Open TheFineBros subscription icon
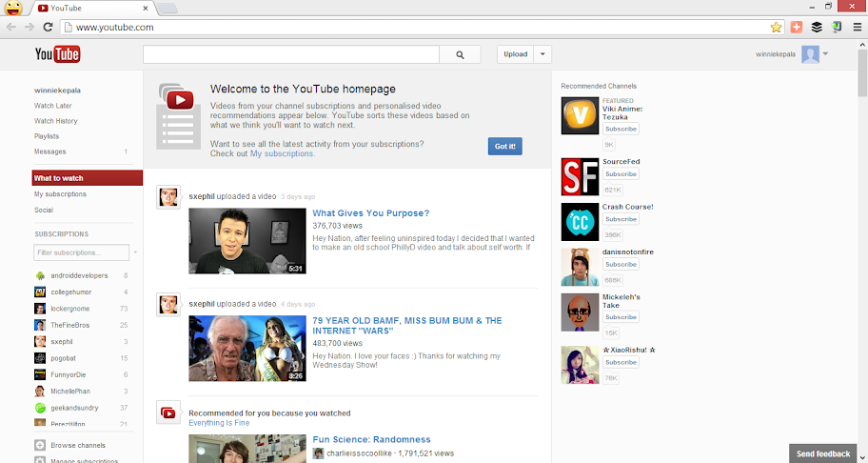 click(x=40, y=326)
